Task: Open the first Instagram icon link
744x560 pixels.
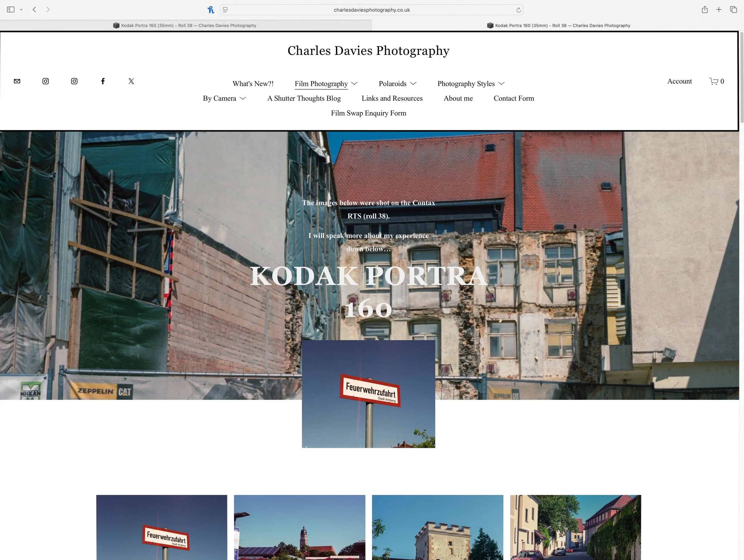Action: point(46,81)
